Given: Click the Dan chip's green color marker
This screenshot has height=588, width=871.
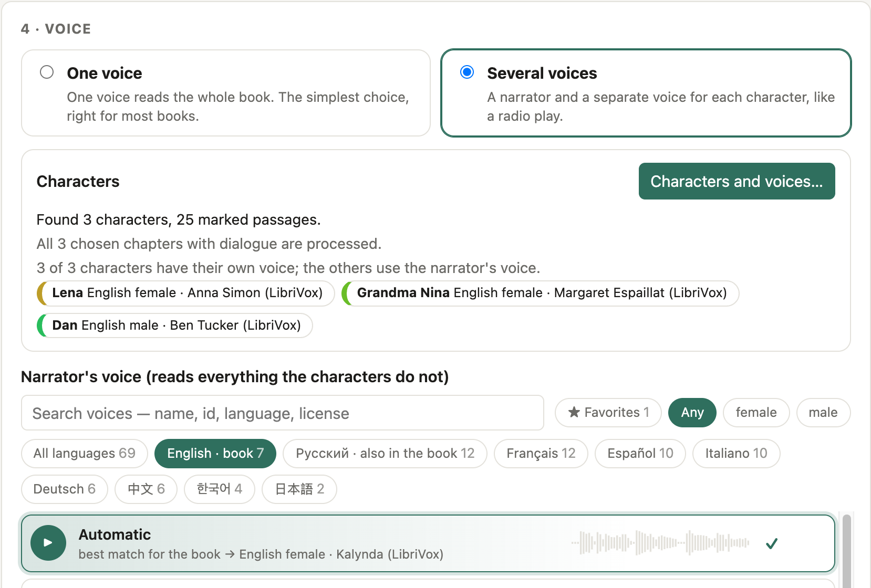Looking at the screenshot, I should tap(41, 325).
